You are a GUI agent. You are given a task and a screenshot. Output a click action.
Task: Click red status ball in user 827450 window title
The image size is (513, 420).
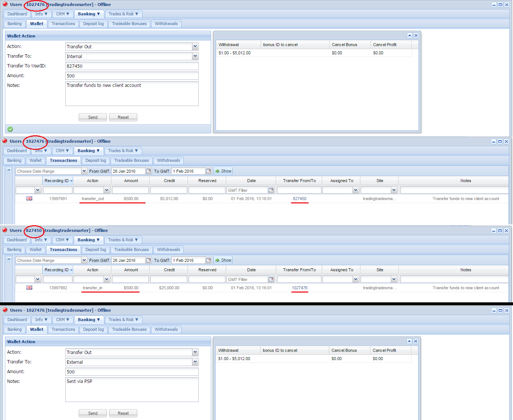(5, 230)
